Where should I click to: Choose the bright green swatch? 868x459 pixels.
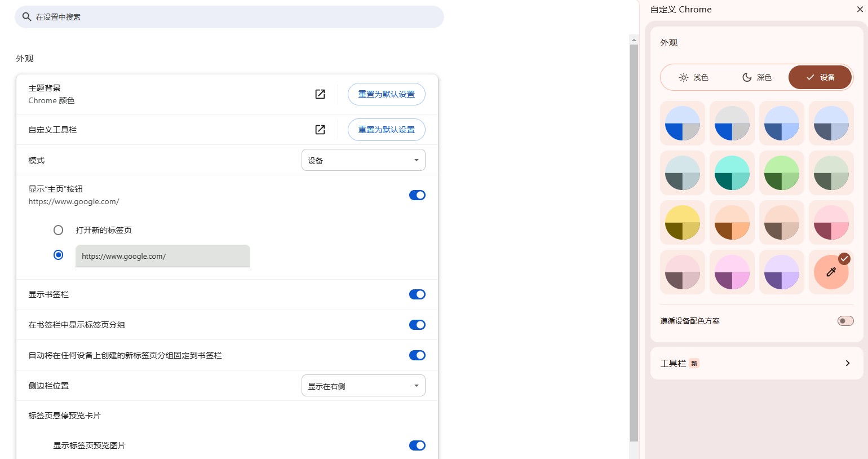(782, 173)
